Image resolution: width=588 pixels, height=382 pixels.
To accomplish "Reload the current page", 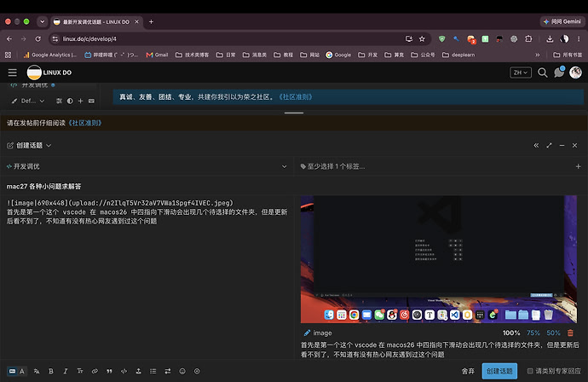I will 37,38.
